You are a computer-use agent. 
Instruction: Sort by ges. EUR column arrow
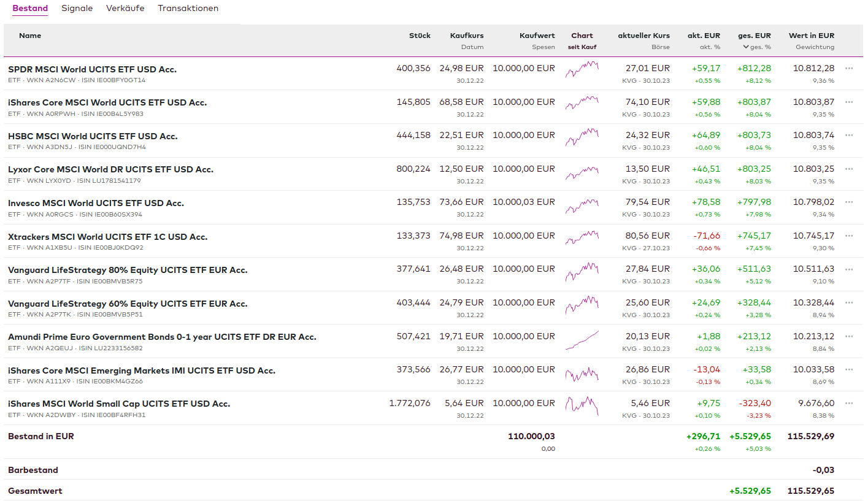point(746,47)
